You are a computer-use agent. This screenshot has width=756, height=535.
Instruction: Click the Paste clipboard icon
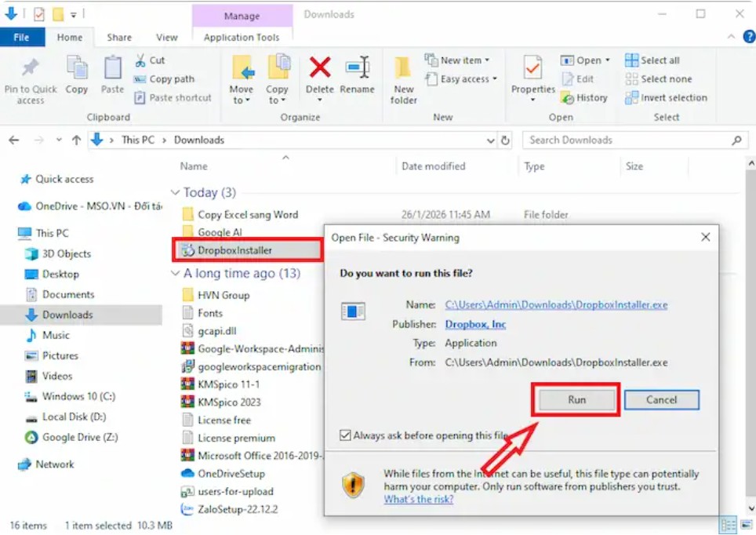(113, 69)
